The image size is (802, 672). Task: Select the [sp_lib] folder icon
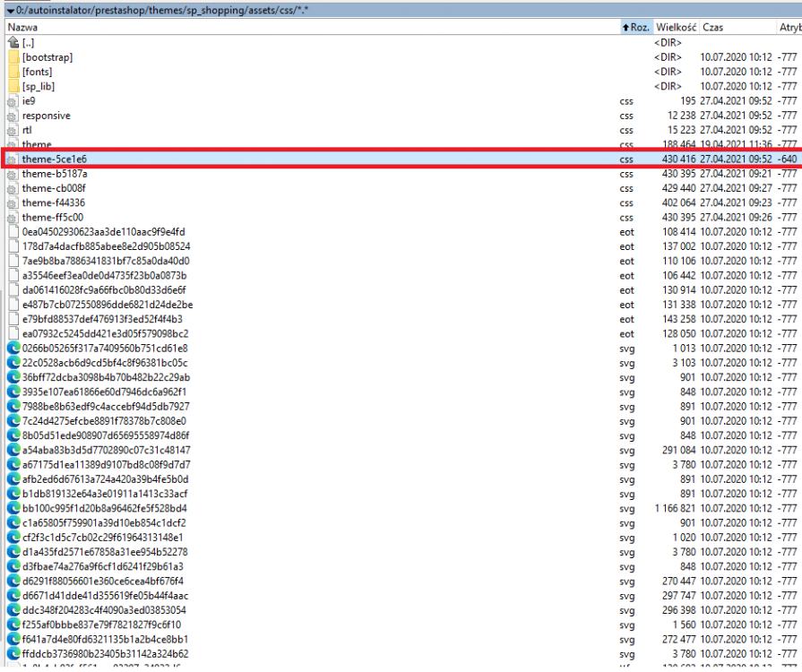[13, 86]
